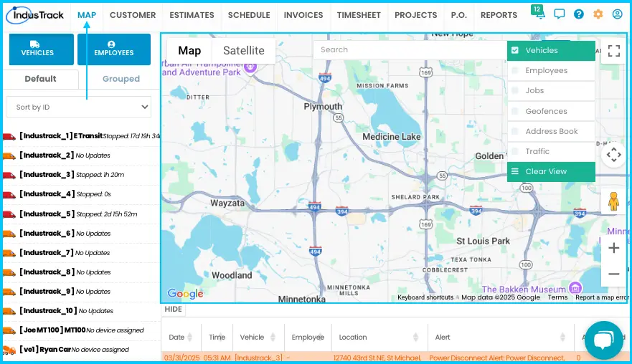The width and height of the screenshot is (632, 364).
Task: Click the IndusTrack logo
Action: tap(35, 15)
